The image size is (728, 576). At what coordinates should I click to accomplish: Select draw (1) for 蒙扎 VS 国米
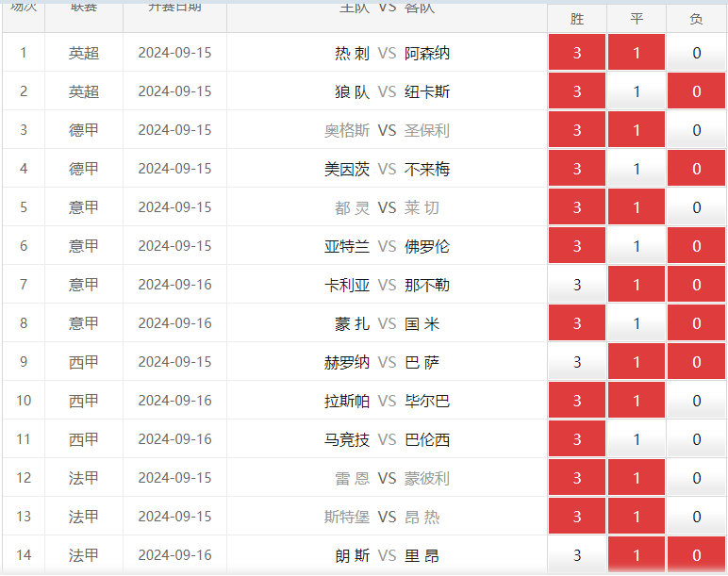637,323
